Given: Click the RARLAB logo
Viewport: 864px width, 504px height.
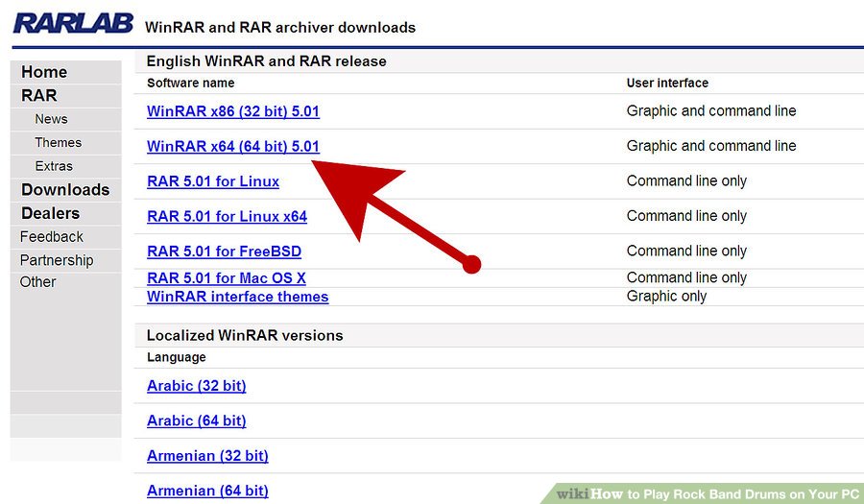Looking at the screenshot, I should [73, 23].
